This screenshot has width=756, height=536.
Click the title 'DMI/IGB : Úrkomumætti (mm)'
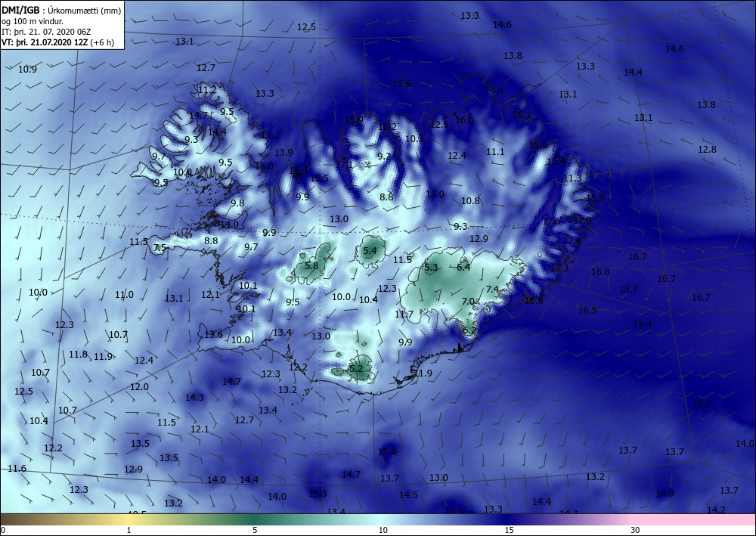[60, 11]
